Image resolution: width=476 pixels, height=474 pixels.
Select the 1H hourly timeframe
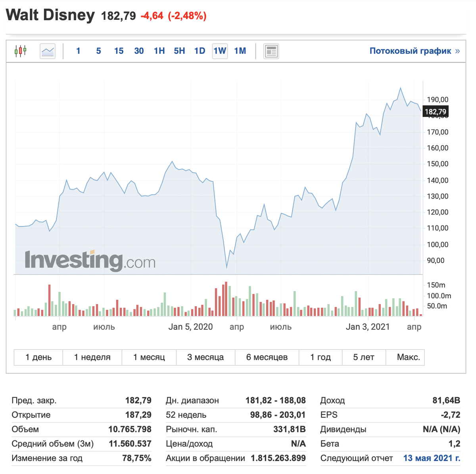point(159,51)
